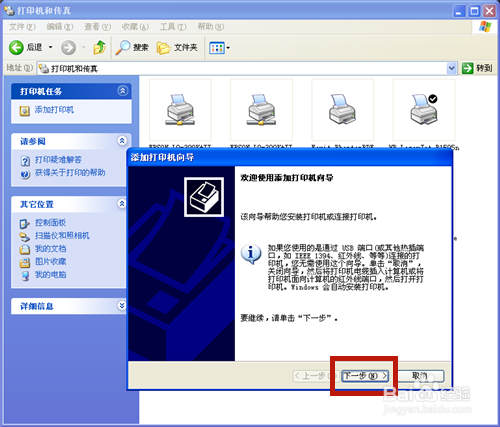Collapse the 其它位置 panel
500x427 pixels.
[122, 204]
